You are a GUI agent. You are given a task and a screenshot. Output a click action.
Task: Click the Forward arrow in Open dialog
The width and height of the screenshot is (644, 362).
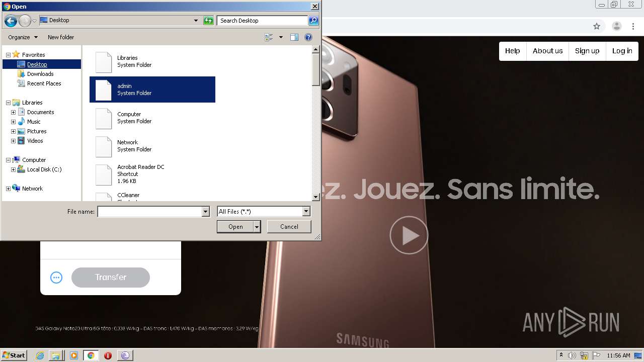(25, 21)
